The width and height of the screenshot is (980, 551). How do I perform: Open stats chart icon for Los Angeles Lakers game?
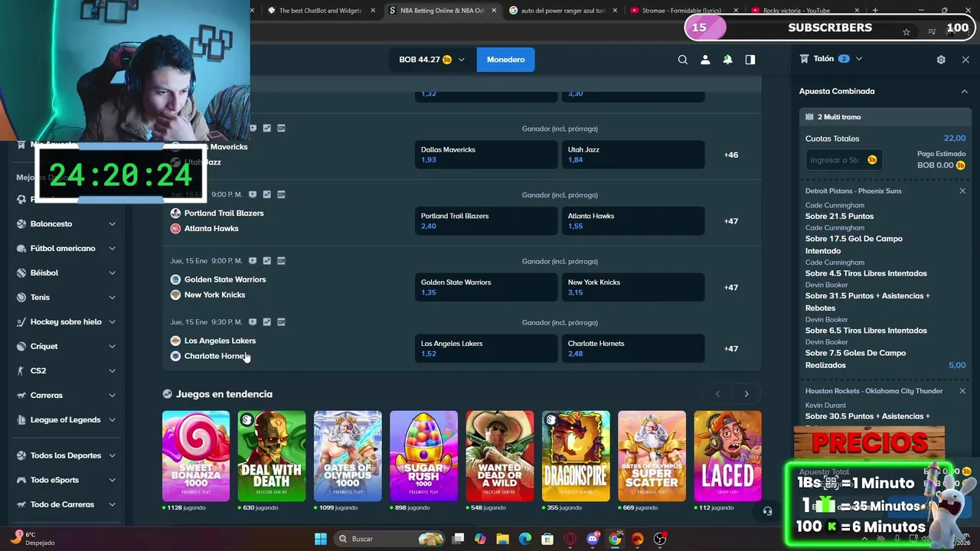[x=266, y=322]
